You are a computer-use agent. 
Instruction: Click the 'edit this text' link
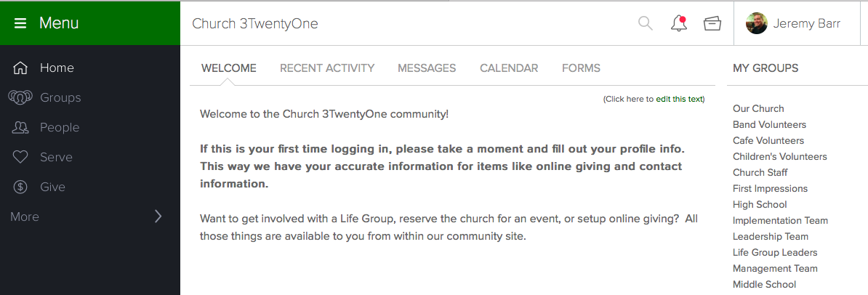(679, 99)
